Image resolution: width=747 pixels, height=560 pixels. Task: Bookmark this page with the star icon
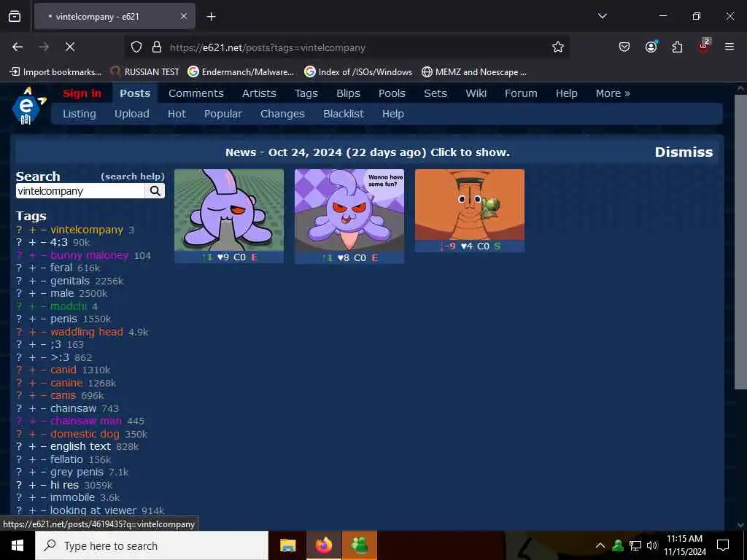[x=558, y=47]
